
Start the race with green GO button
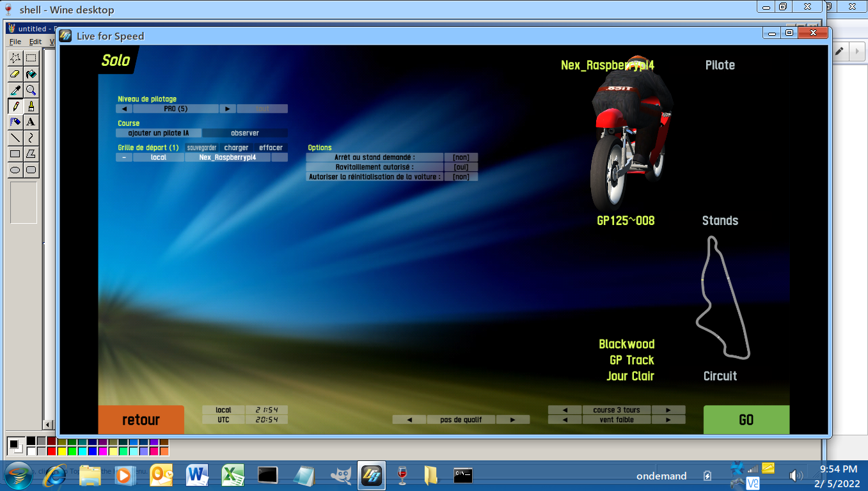coord(746,420)
